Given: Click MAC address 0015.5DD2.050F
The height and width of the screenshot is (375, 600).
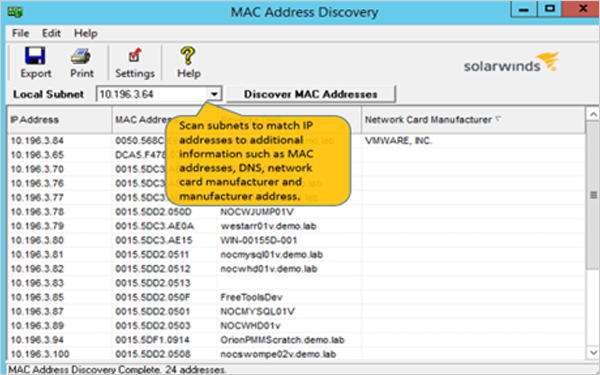Looking at the screenshot, I should (x=153, y=297).
